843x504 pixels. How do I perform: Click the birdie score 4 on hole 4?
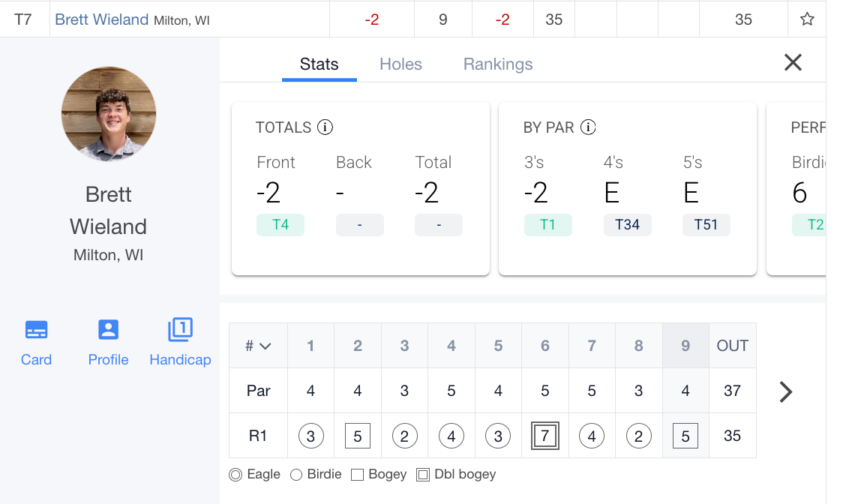(x=451, y=436)
